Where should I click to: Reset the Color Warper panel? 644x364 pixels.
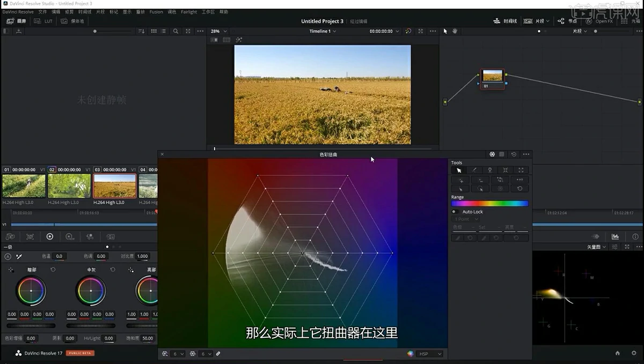tap(514, 154)
